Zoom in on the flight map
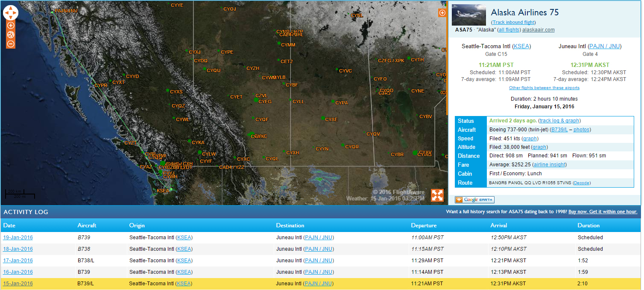The image size is (644, 290). [x=11, y=26]
